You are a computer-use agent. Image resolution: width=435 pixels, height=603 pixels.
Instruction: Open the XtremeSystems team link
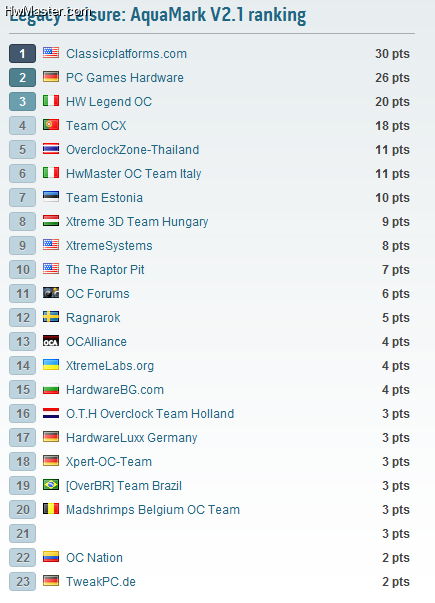(109, 246)
